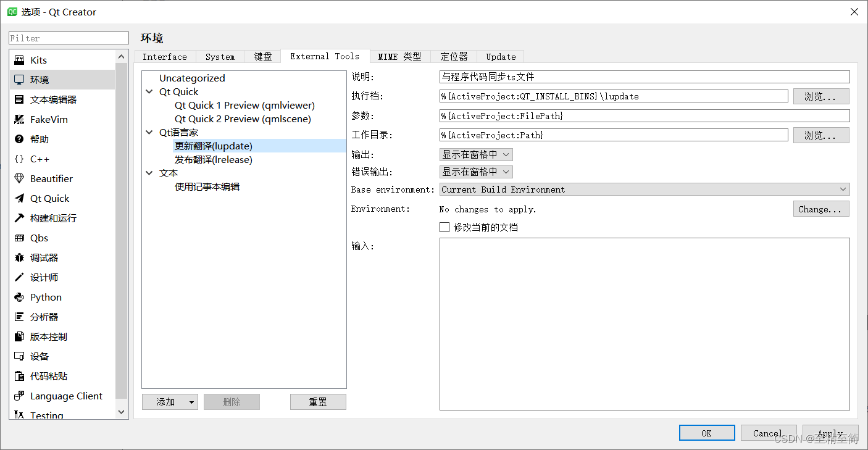Enable the 修改当前的文档 checkbox

[444, 227]
